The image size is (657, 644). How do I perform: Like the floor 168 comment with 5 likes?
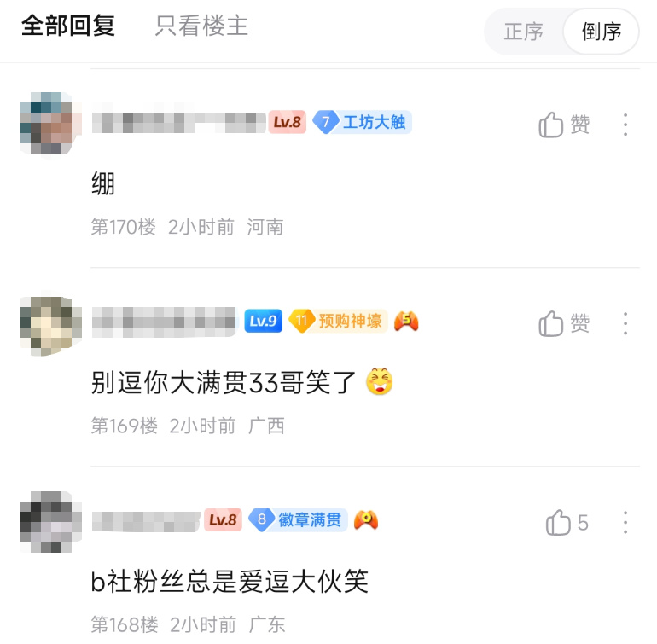coord(567,522)
